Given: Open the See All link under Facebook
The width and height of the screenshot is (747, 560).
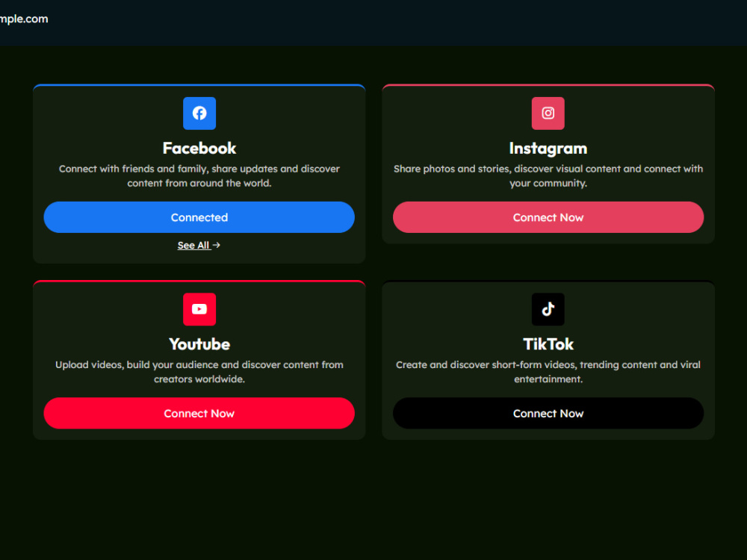Looking at the screenshot, I should (x=199, y=245).
